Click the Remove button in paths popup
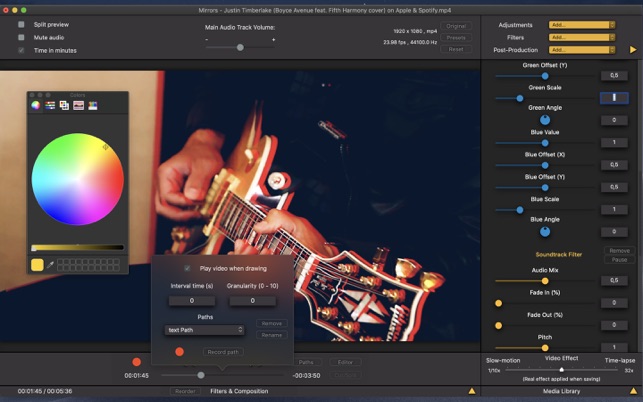 [271, 323]
